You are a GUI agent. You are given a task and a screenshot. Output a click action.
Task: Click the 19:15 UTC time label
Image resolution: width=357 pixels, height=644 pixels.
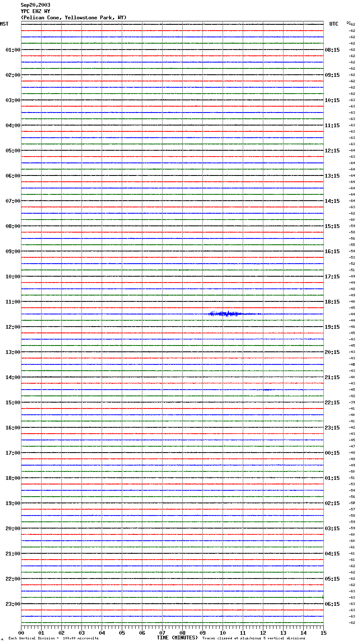pyautogui.click(x=332, y=327)
